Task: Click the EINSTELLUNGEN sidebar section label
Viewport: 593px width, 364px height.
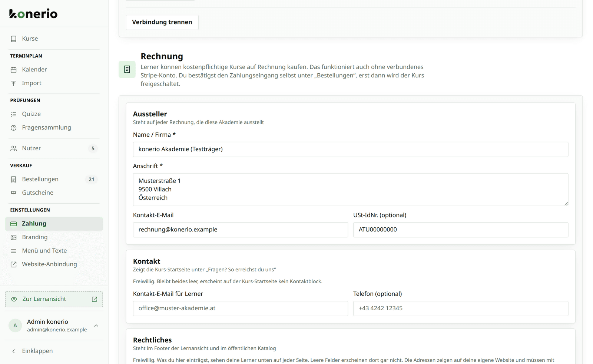Action: (30, 210)
